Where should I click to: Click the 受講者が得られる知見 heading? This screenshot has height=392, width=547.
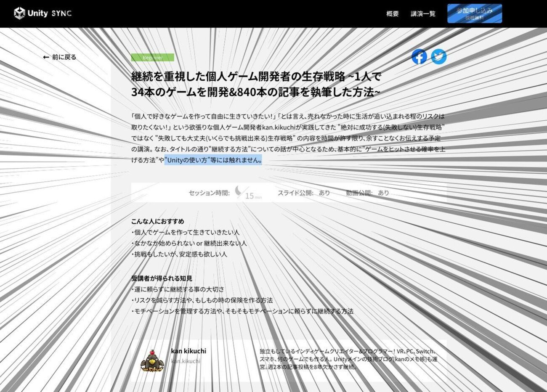click(x=162, y=278)
